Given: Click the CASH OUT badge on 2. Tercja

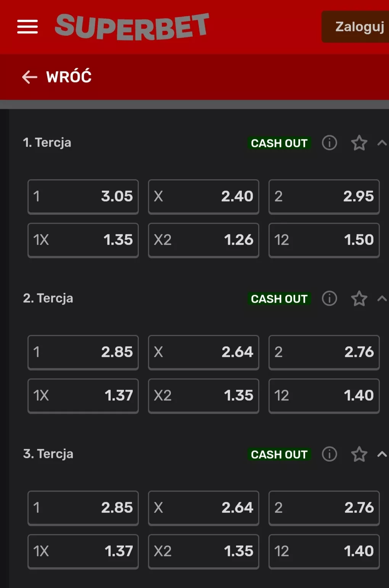Looking at the screenshot, I should click(x=279, y=299).
